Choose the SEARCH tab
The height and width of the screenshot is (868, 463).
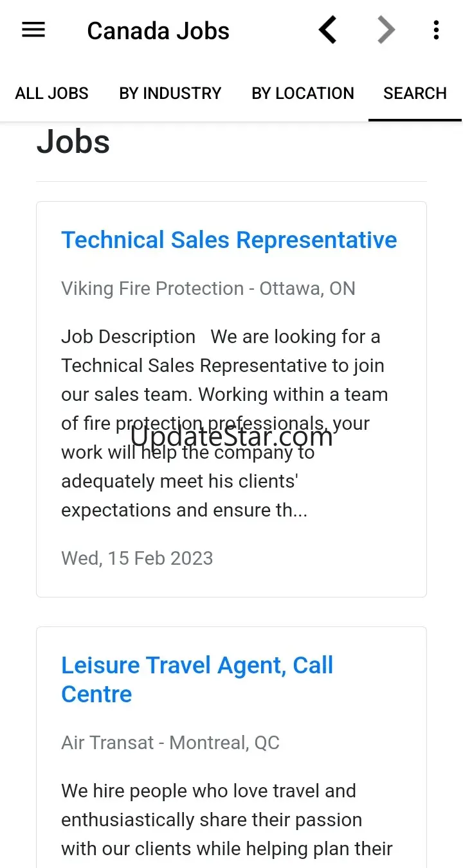(x=415, y=93)
